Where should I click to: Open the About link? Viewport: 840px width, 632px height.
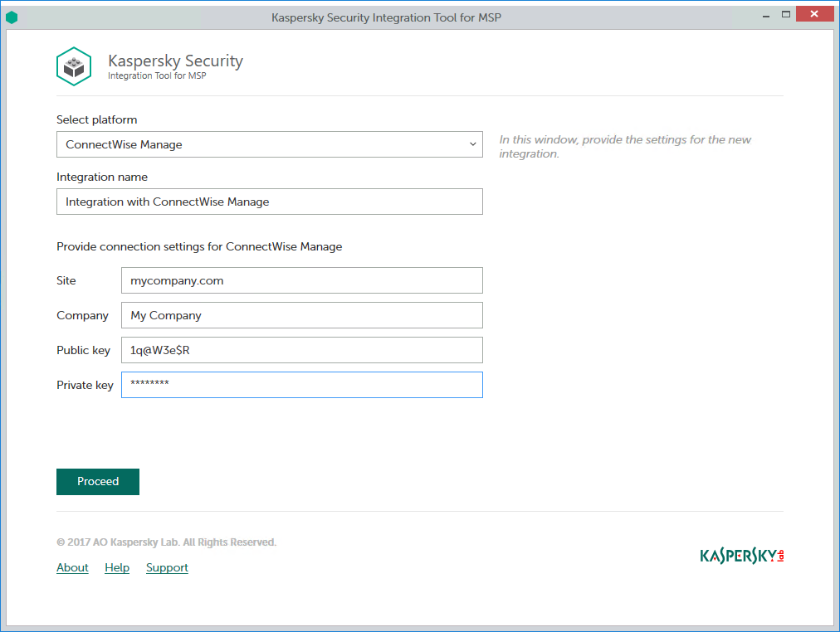72,567
